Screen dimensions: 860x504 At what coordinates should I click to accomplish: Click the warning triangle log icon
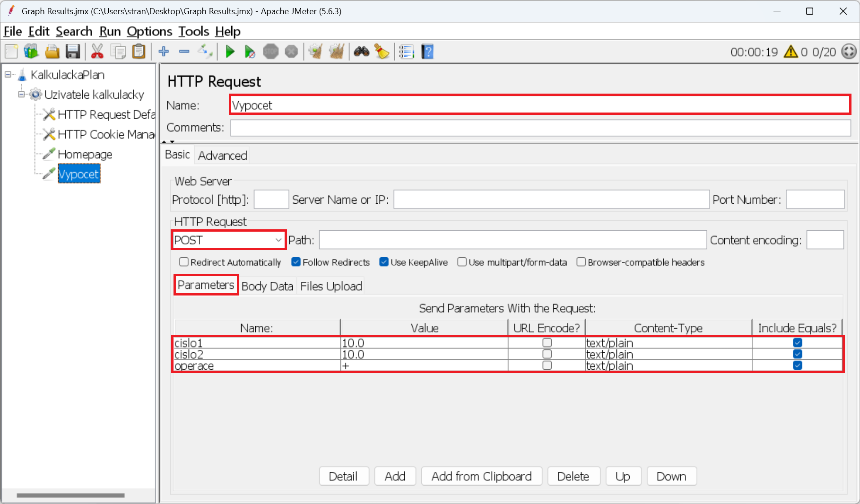point(791,52)
